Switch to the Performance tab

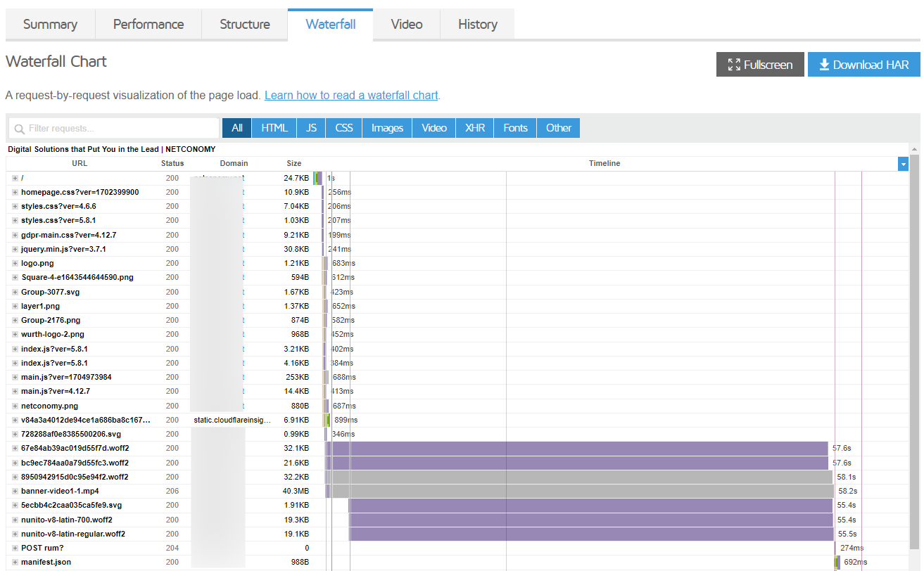148,24
